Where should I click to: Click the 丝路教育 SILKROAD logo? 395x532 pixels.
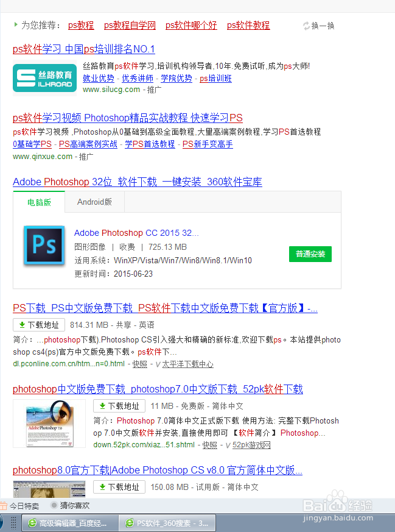[44, 78]
